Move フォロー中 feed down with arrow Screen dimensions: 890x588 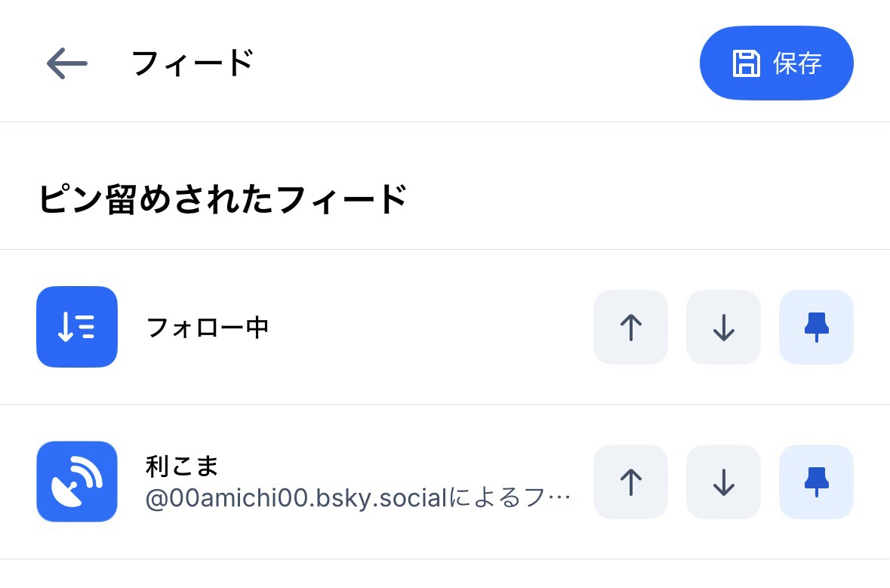coord(723,328)
